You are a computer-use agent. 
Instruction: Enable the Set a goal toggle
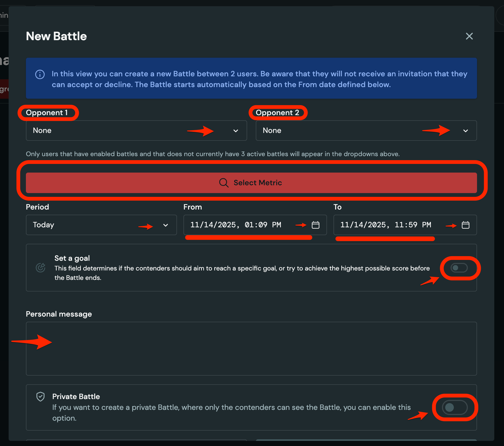click(x=459, y=268)
